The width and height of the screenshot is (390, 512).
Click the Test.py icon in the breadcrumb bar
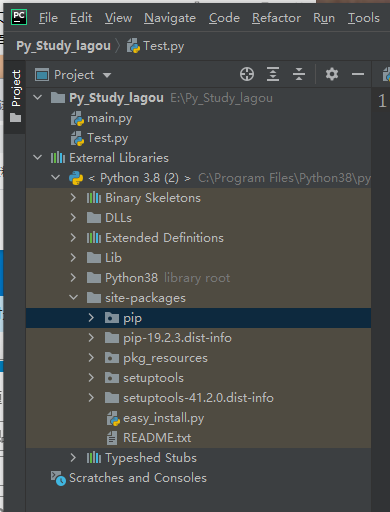[133, 46]
